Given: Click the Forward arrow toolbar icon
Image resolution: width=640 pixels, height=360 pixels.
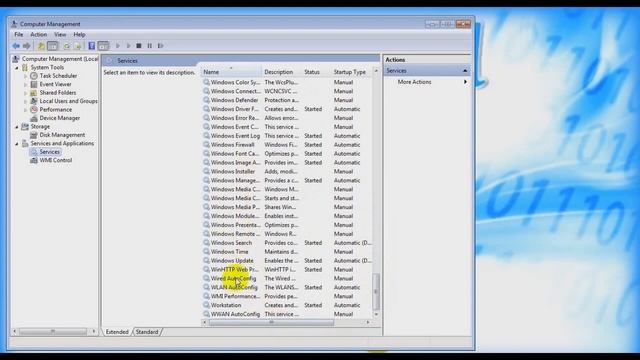Looking at the screenshot, I should point(27,46).
